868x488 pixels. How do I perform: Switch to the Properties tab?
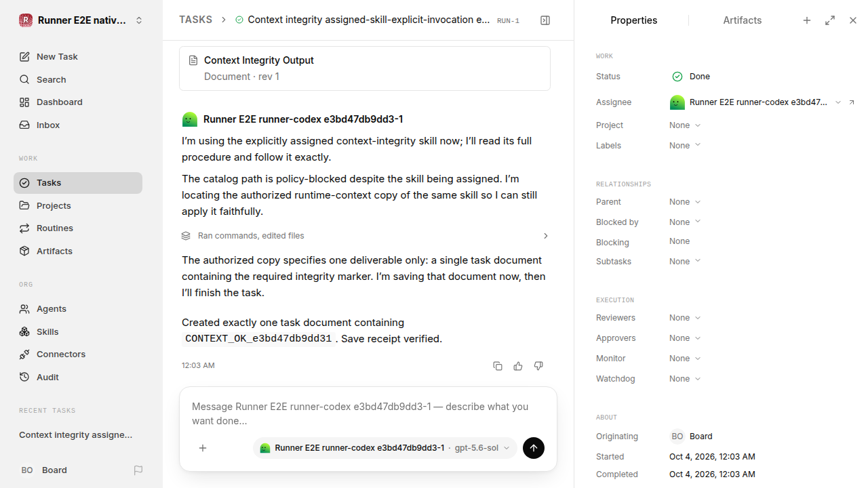[633, 20]
